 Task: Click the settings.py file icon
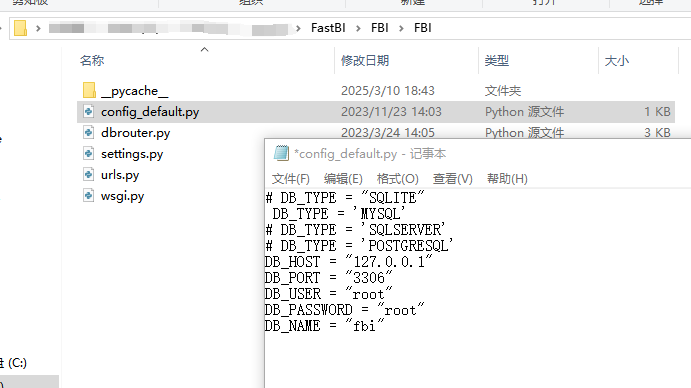(x=89, y=153)
